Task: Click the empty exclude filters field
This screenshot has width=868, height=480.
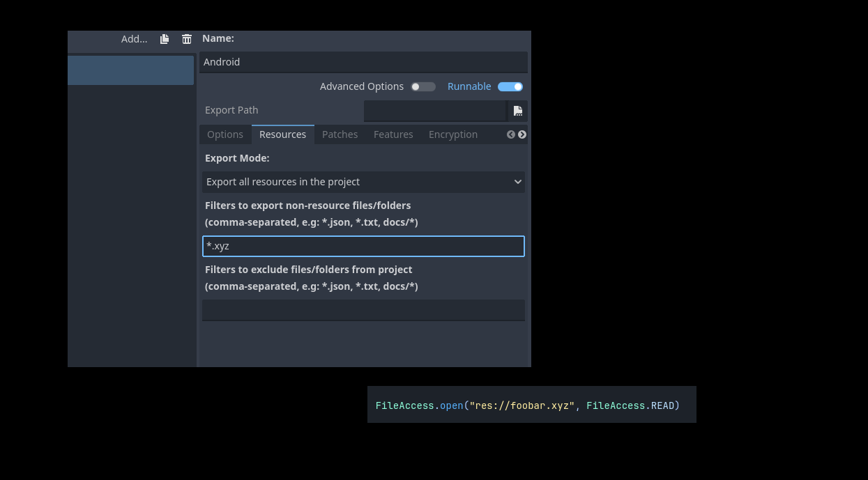Action: 363,310
